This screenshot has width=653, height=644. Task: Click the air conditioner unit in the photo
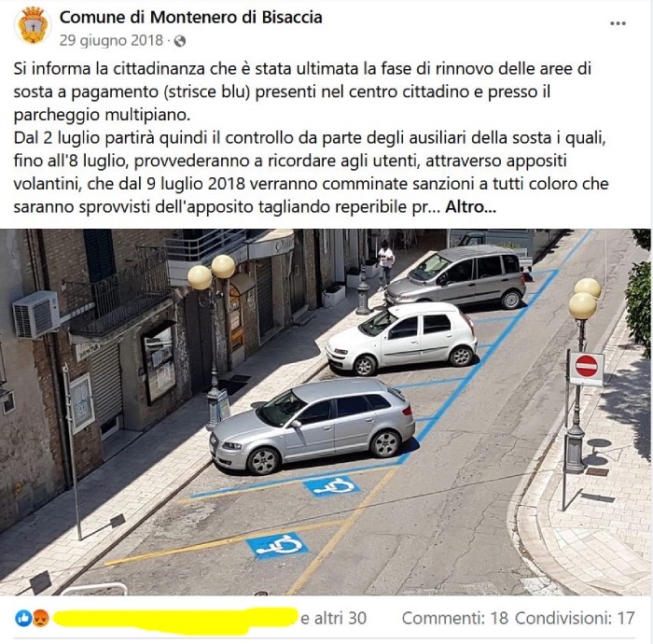tap(36, 315)
